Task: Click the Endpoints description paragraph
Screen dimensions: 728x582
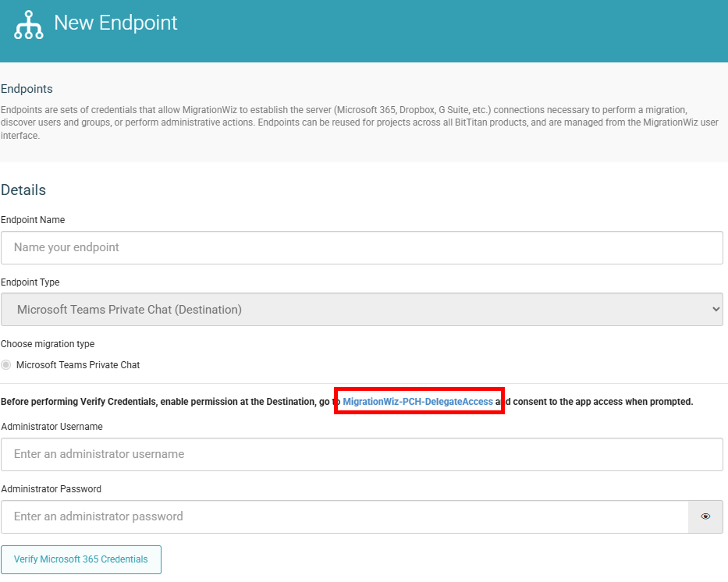Action: coord(360,122)
